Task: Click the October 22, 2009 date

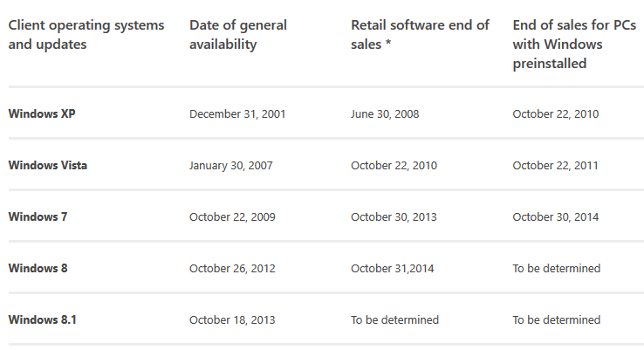Action: [232, 217]
